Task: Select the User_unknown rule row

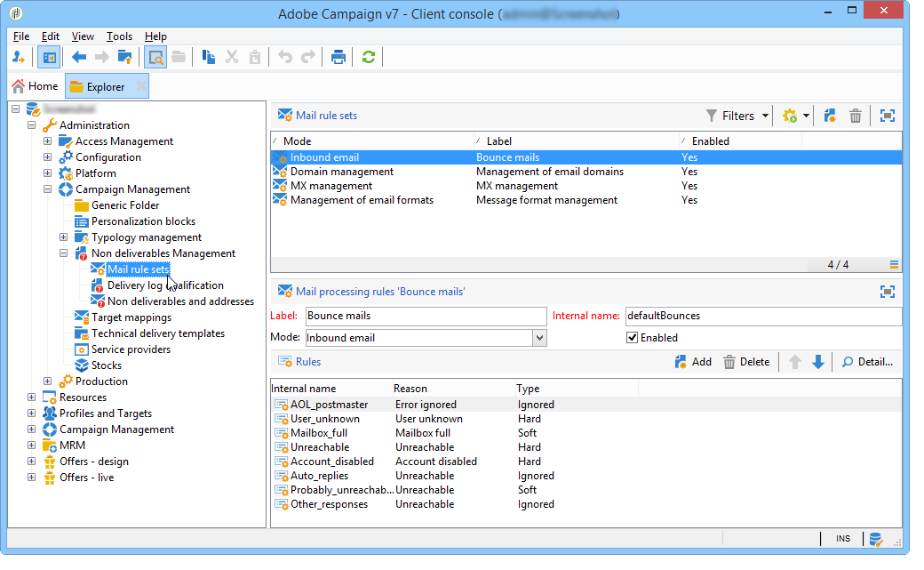Action: pyautogui.click(x=585, y=419)
